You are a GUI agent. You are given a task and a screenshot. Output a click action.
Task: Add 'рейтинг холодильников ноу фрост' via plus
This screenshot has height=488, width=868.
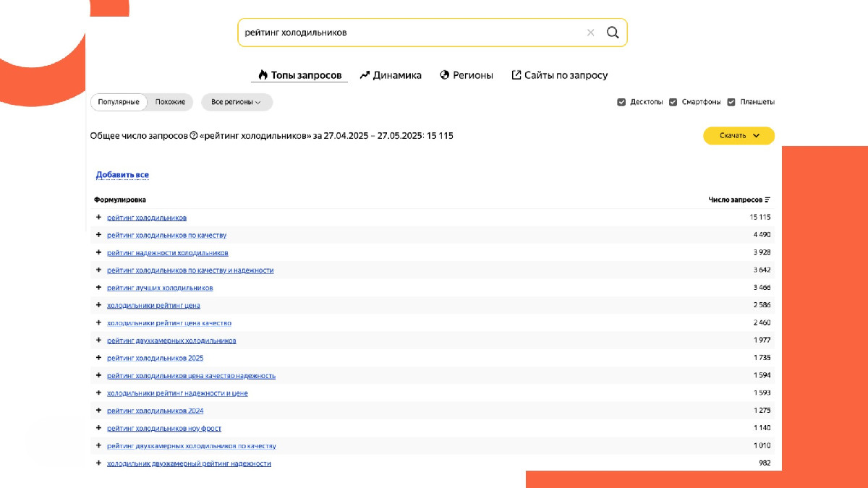pos(98,428)
